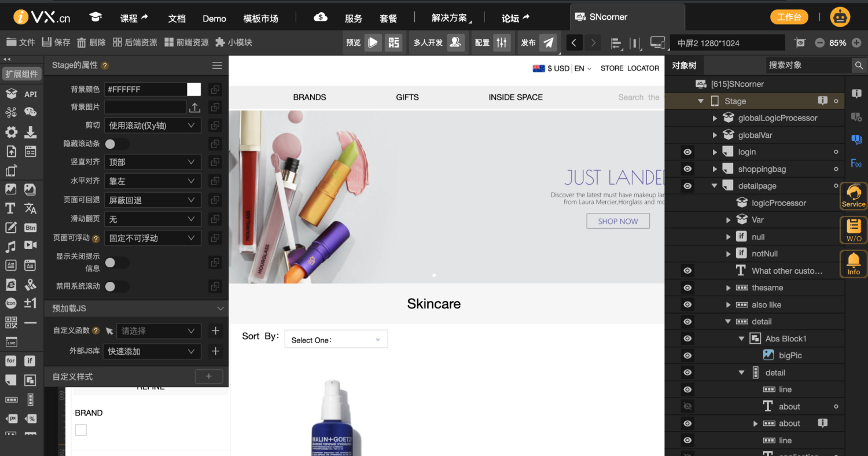This screenshot has height=456, width=868.
Task: Click 保存 save in toolbar
Action: 56,42
